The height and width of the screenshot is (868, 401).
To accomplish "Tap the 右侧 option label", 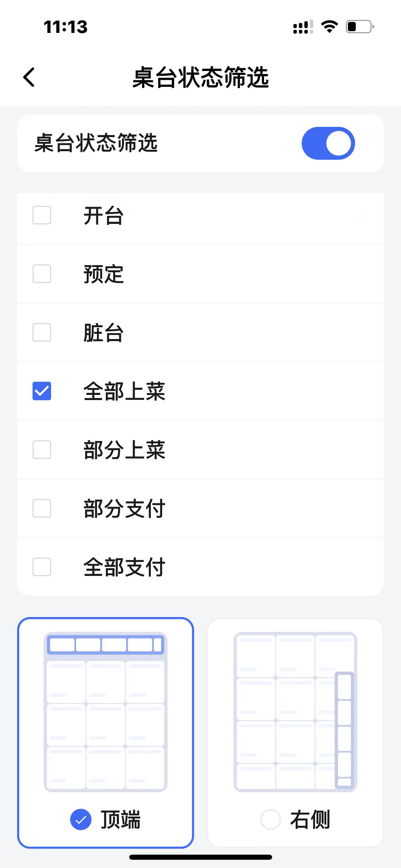I will (310, 819).
